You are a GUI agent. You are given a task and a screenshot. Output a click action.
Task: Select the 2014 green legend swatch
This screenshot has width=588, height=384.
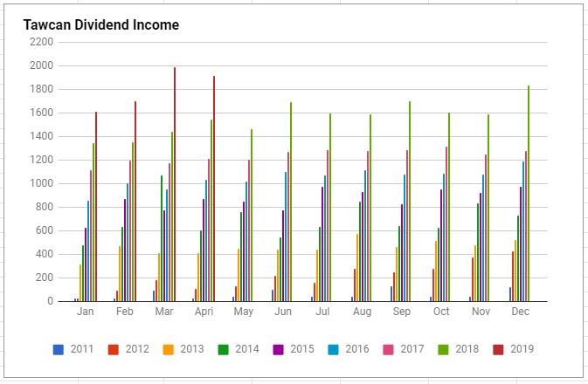pos(222,349)
